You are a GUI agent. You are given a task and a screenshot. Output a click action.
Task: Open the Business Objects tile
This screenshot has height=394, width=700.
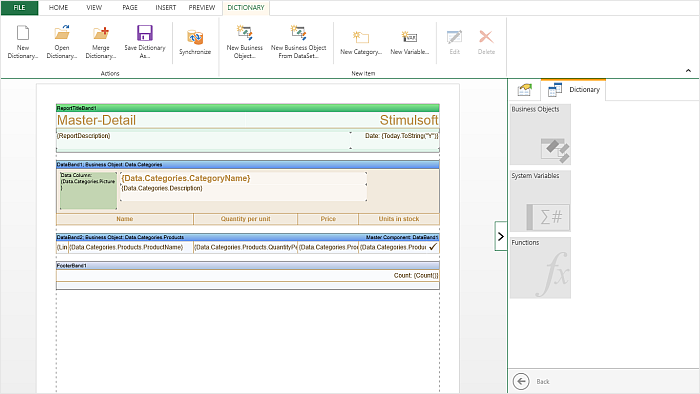(540, 135)
